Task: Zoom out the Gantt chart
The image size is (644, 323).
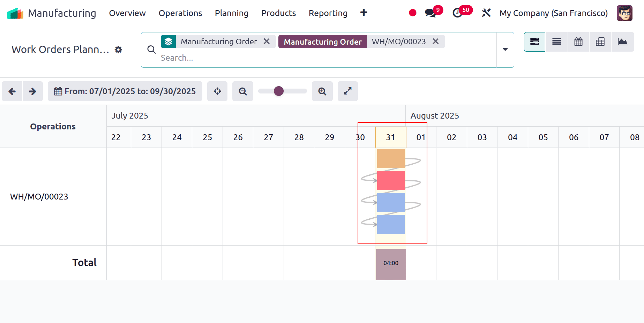Action: coord(243,91)
